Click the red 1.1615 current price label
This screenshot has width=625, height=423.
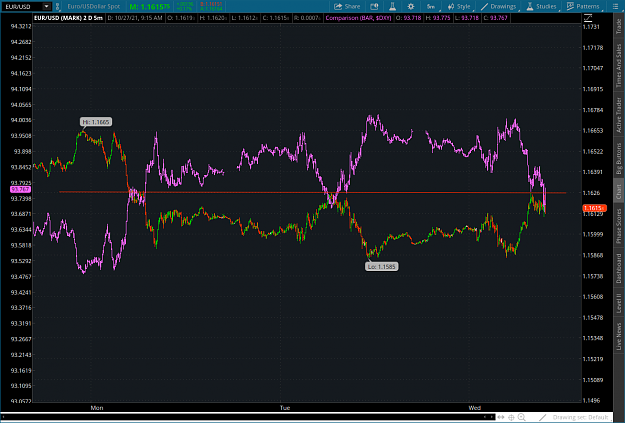[594, 208]
